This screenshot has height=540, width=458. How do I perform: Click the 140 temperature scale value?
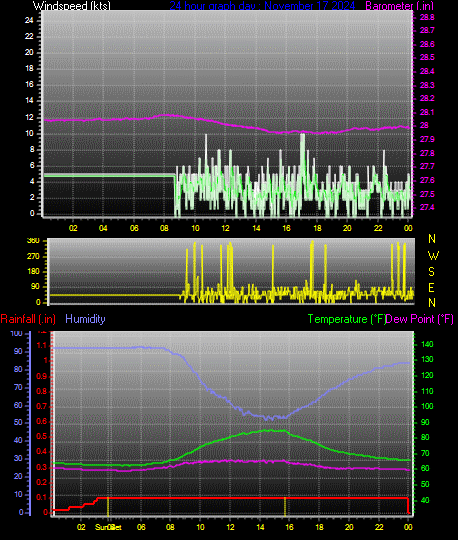tap(427, 344)
